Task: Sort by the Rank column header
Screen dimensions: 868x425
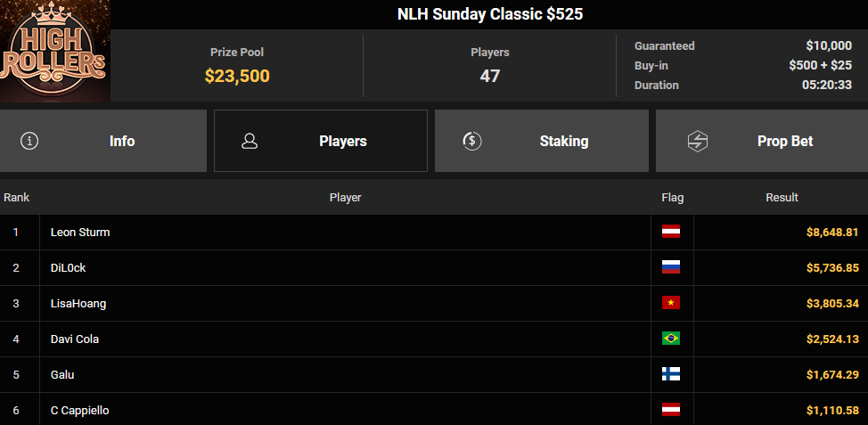Action: [17, 197]
